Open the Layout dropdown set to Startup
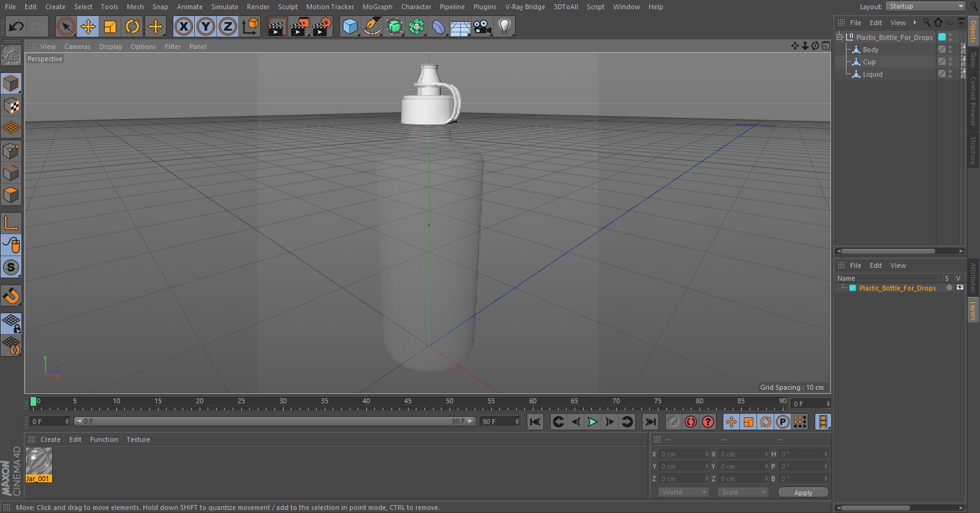The width and height of the screenshot is (980, 513). click(x=925, y=6)
